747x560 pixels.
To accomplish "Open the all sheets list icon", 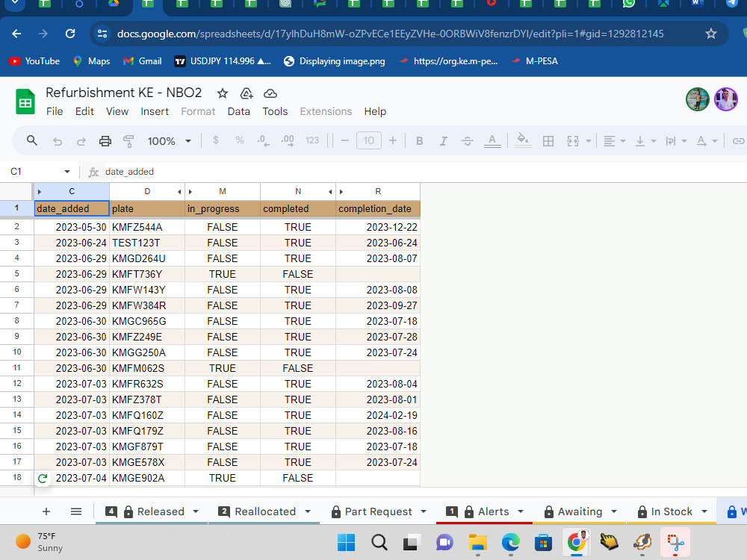I will pos(75,511).
